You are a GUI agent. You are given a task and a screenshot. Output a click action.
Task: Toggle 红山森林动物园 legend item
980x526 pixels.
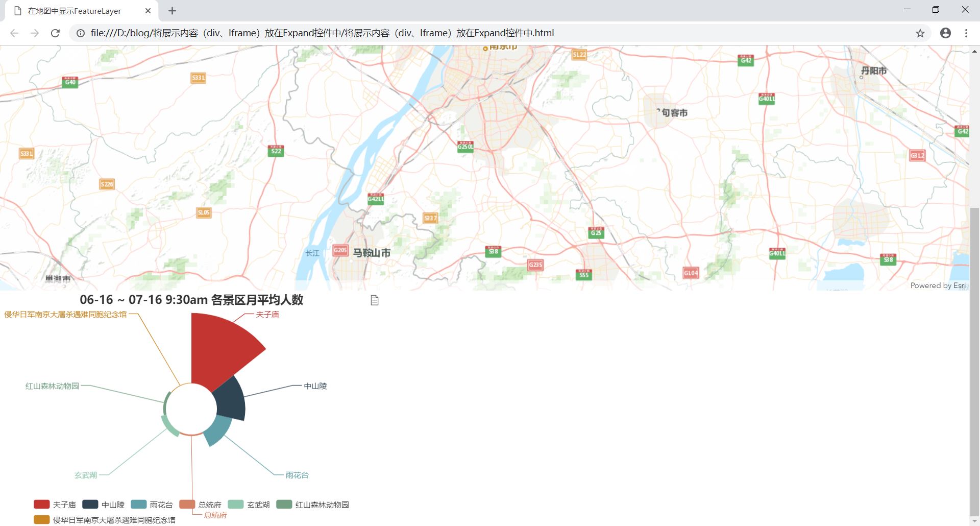tap(312, 505)
